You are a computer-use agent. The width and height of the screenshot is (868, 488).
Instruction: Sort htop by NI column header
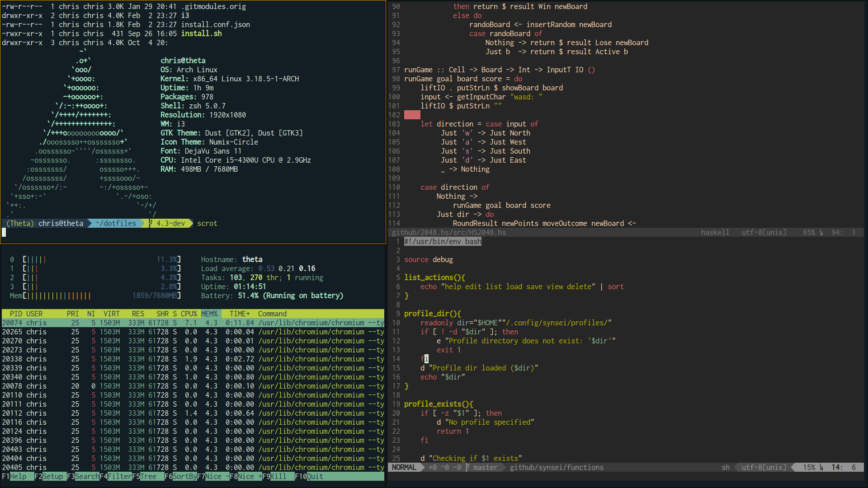pos(91,314)
